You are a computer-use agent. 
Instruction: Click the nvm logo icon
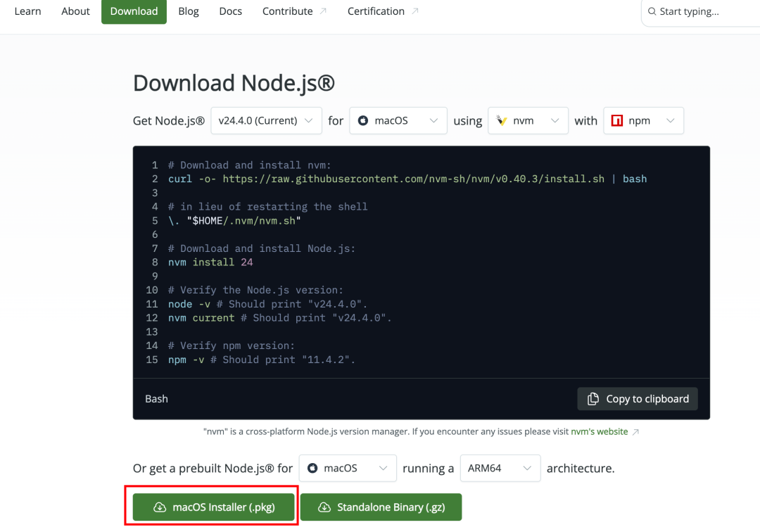pyautogui.click(x=502, y=120)
